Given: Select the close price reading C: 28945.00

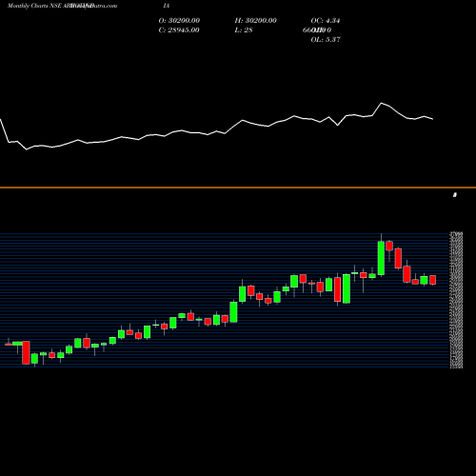Looking at the screenshot, I should (x=179, y=30).
